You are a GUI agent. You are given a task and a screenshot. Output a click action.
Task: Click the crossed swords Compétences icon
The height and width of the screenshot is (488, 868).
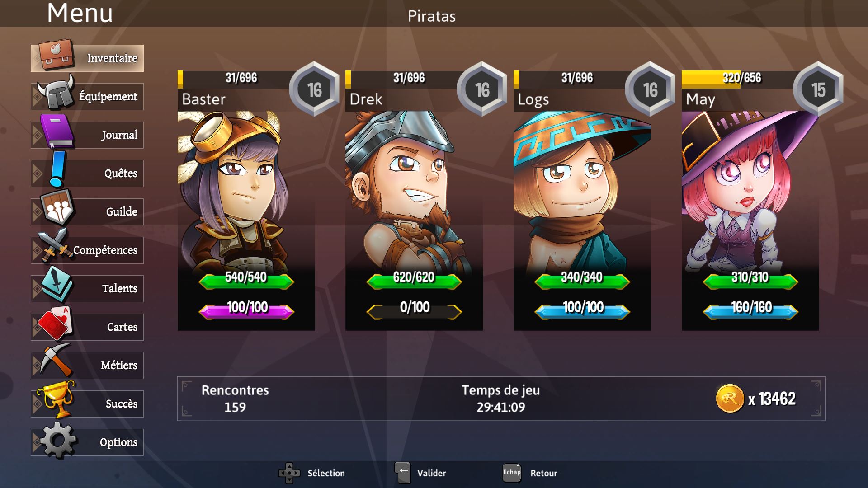pyautogui.click(x=55, y=245)
